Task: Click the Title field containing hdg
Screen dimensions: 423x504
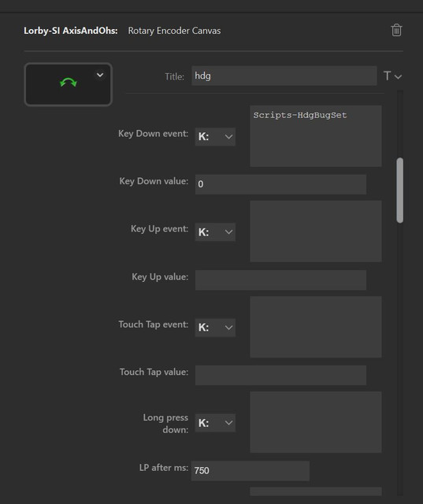Action: 284,76
